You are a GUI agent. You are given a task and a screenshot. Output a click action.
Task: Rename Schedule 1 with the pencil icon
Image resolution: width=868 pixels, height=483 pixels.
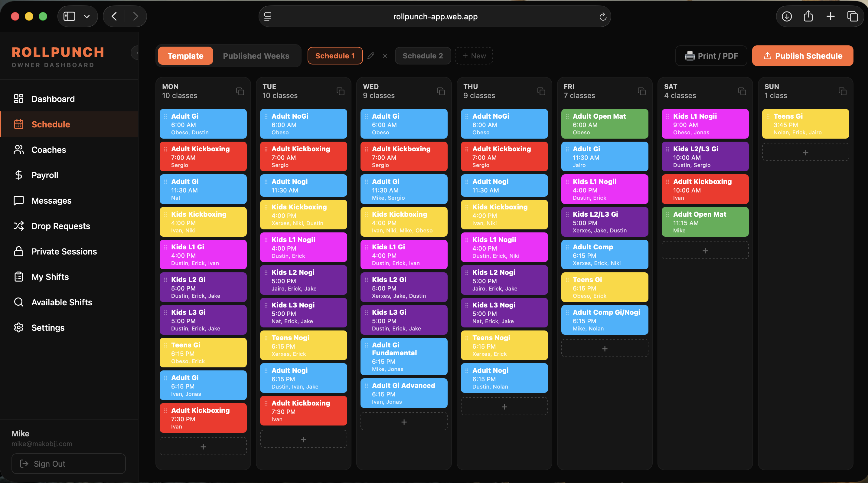pyautogui.click(x=371, y=56)
